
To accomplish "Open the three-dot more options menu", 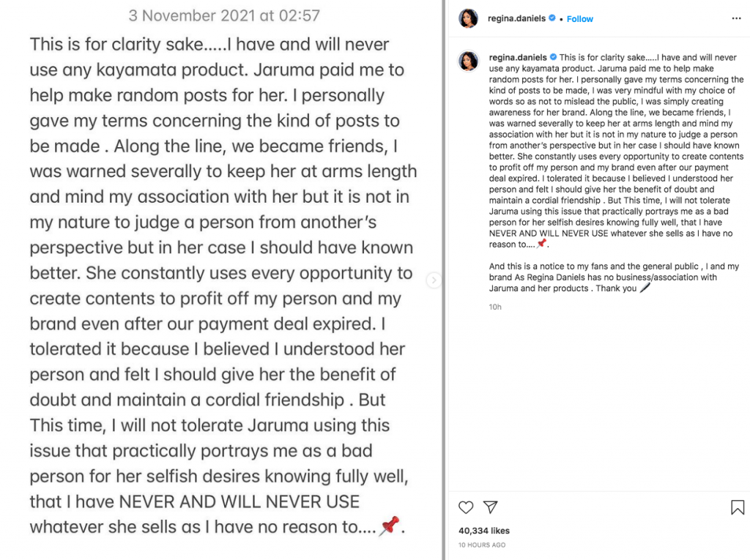I will point(736,18).
